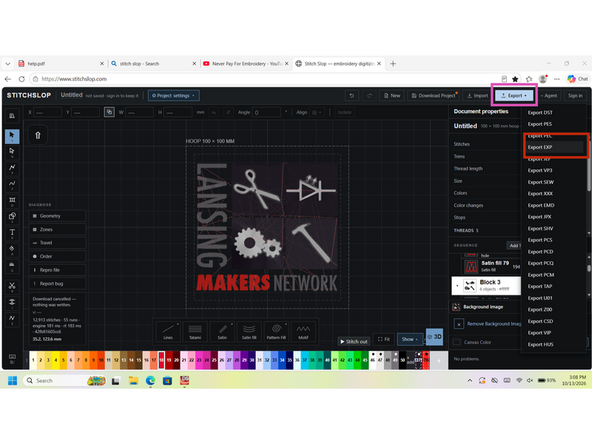
Task: Open the browser tab list chevron
Action: pyautogui.click(x=8, y=64)
